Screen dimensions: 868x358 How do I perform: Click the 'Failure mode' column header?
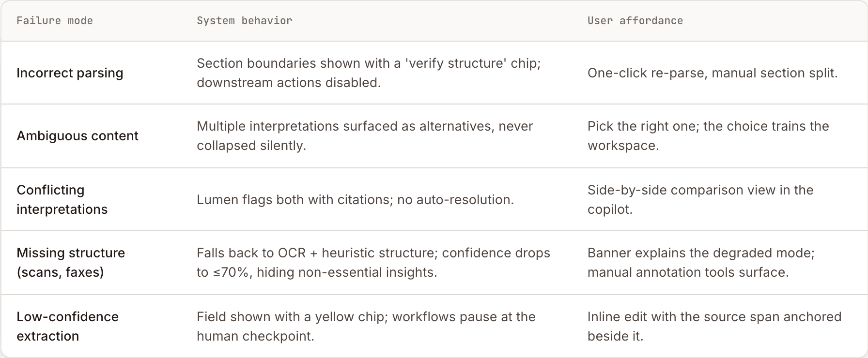(x=55, y=21)
